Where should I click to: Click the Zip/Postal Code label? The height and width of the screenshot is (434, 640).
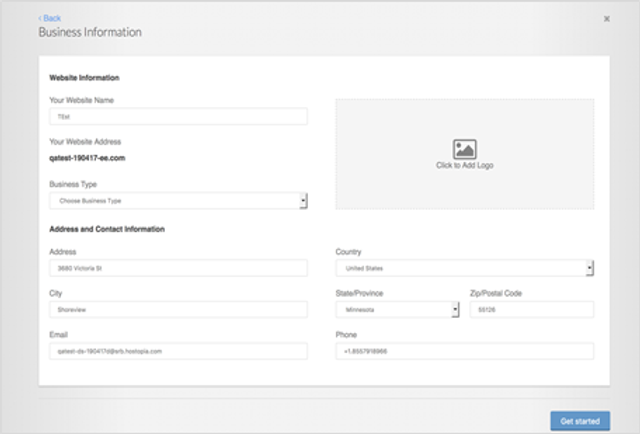click(496, 293)
